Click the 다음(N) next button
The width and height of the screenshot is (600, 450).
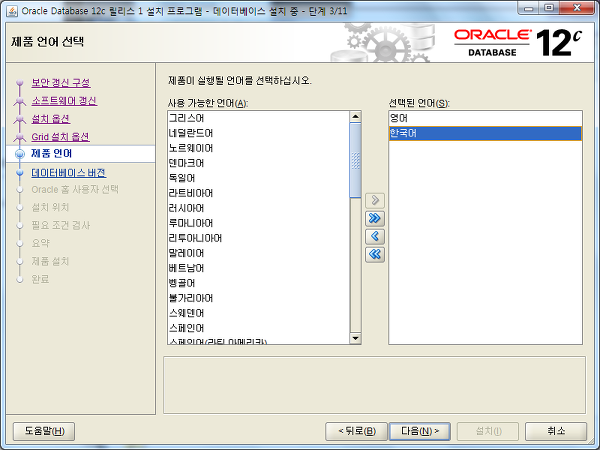pyautogui.click(x=420, y=431)
